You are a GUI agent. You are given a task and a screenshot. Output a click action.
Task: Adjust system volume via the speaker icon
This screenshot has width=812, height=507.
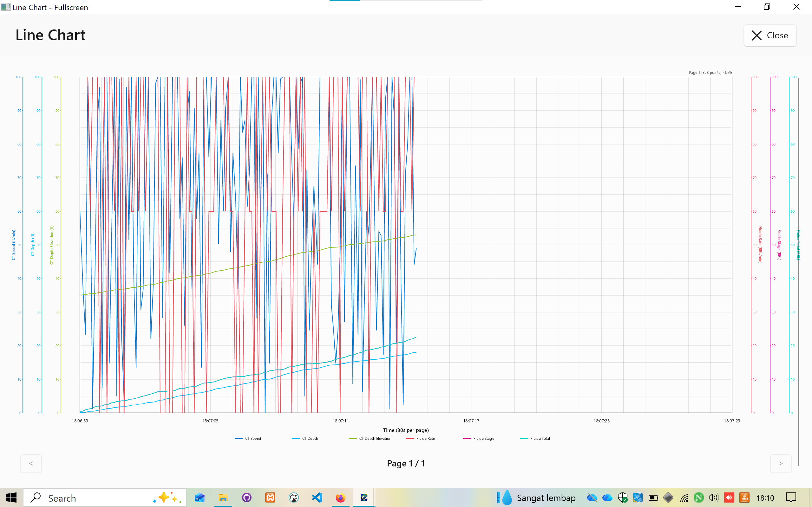point(713,497)
